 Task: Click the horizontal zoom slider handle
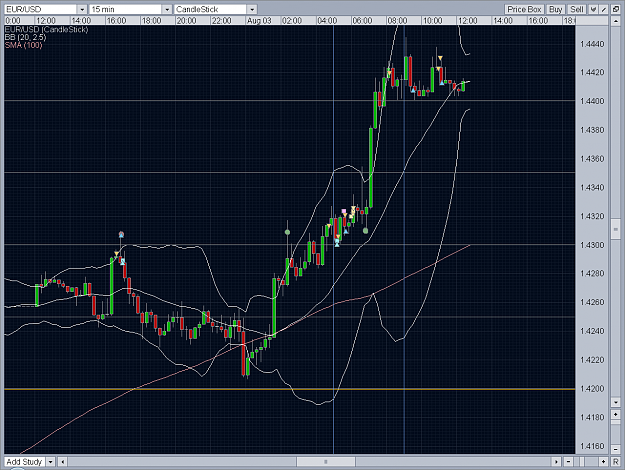[582, 462]
